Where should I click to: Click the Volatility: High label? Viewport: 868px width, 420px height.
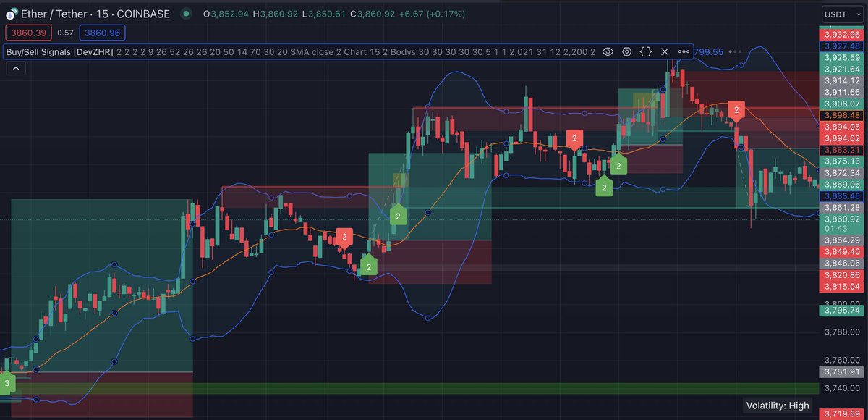coord(778,406)
